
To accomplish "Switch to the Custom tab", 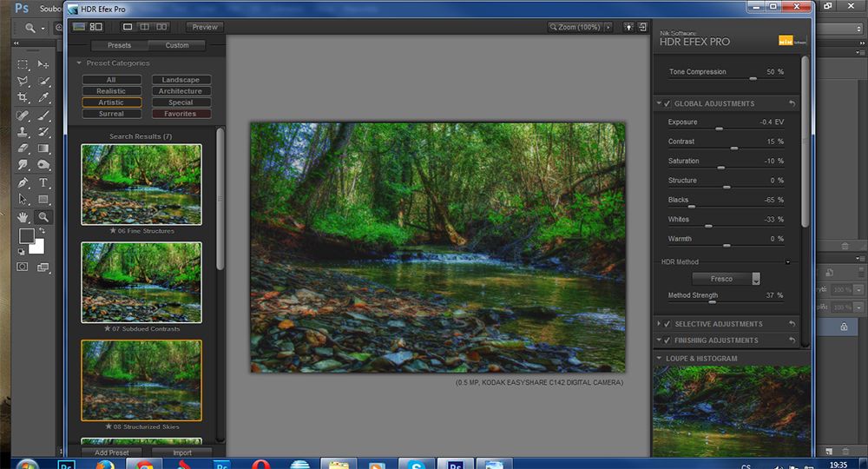I will (x=177, y=45).
